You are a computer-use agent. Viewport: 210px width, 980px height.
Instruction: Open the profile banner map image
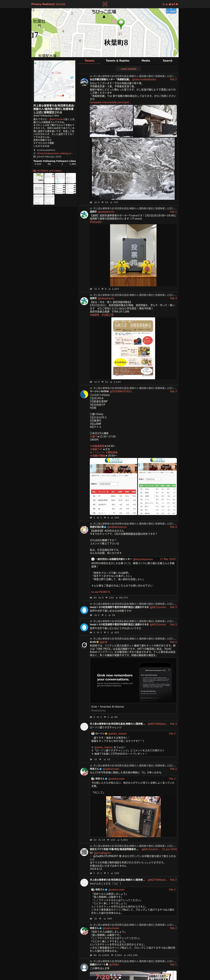pyautogui.click(x=105, y=33)
